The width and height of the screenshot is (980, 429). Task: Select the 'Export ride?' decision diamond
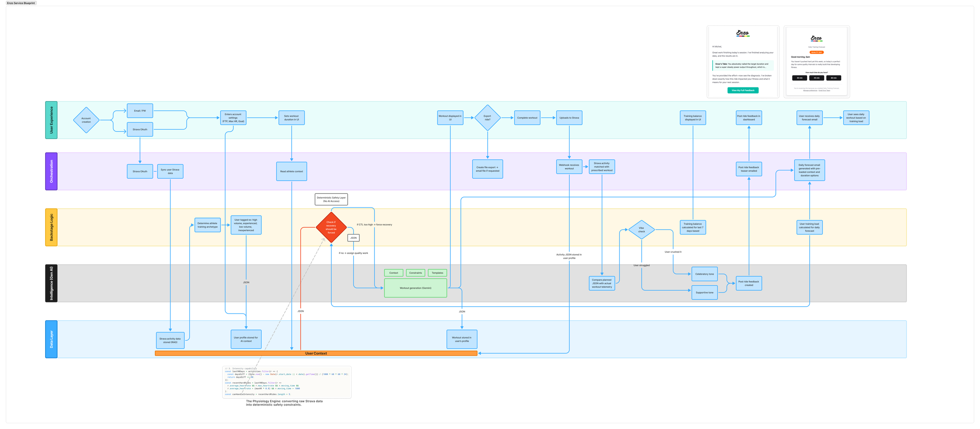tap(487, 117)
